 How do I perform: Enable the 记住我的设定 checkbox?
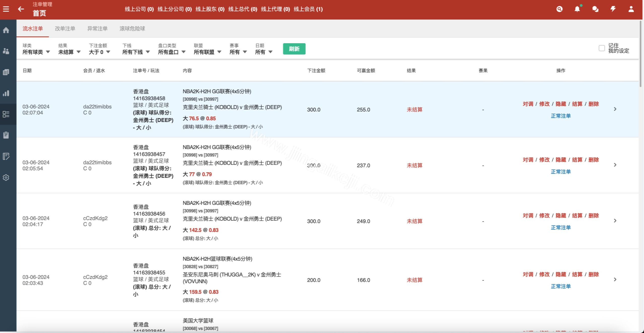(601, 48)
